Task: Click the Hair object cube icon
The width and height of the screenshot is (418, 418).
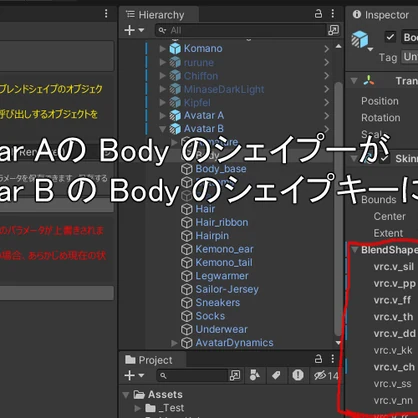Action: pyautogui.click(x=187, y=209)
